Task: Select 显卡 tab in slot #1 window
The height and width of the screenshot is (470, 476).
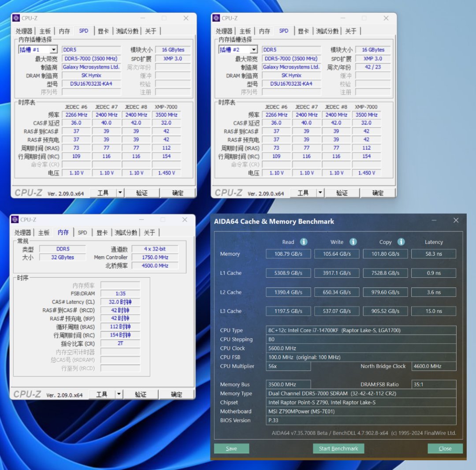Action: coord(103,31)
